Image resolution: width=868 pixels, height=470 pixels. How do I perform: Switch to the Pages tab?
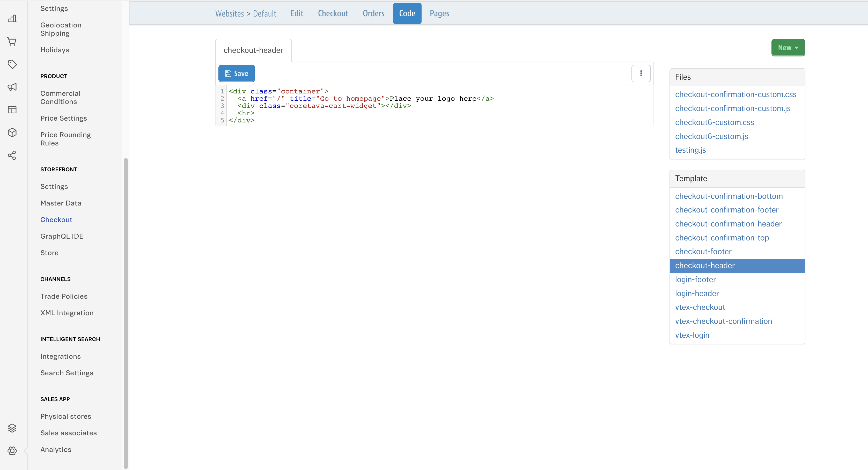439,13
